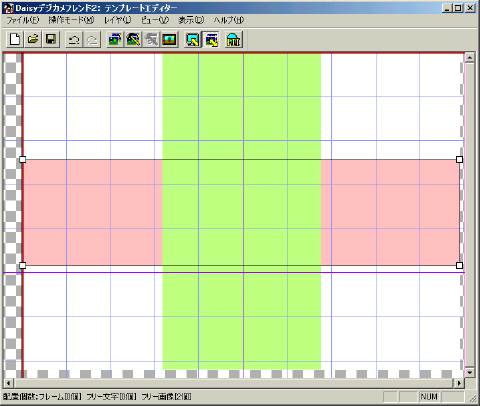Screen dimensions: 480x406
Task: Expand the ビュー(V) menu
Action: click(155, 20)
